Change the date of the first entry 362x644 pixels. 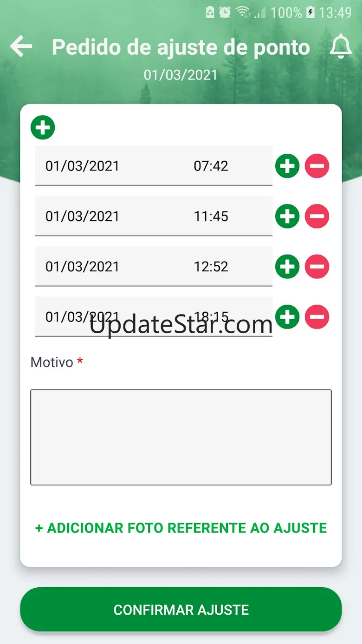[x=82, y=166]
